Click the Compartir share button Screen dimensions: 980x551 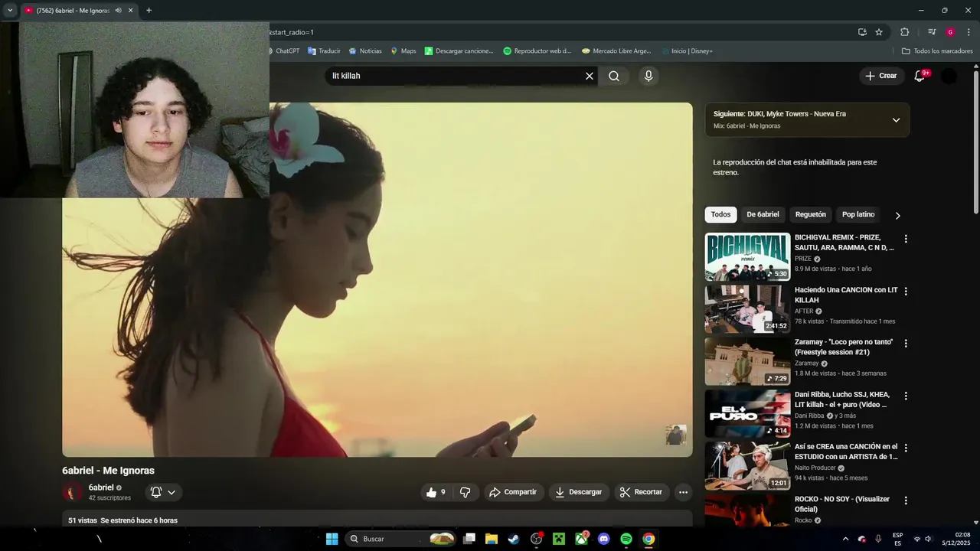[x=514, y=492]
